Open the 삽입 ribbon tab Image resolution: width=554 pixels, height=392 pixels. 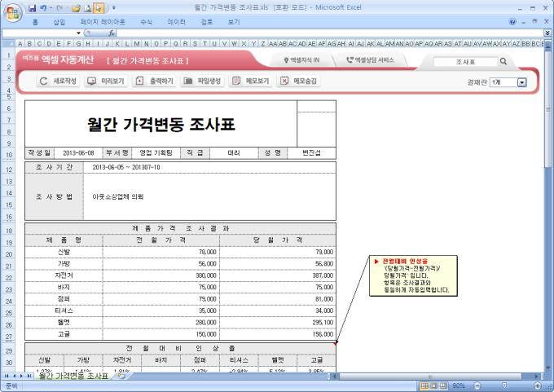[x=59, y=21]
